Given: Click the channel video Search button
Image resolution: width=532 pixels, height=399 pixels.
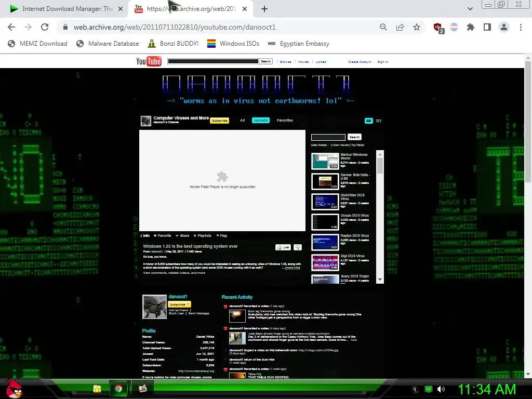Looking at the screenshot, I should pos(354,137).
